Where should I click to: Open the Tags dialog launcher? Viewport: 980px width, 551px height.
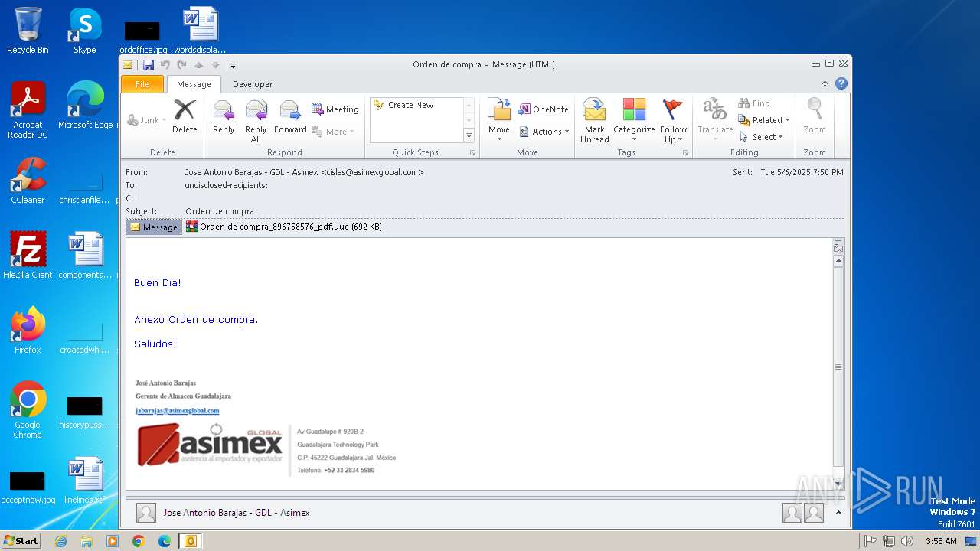tap(685, 153)
